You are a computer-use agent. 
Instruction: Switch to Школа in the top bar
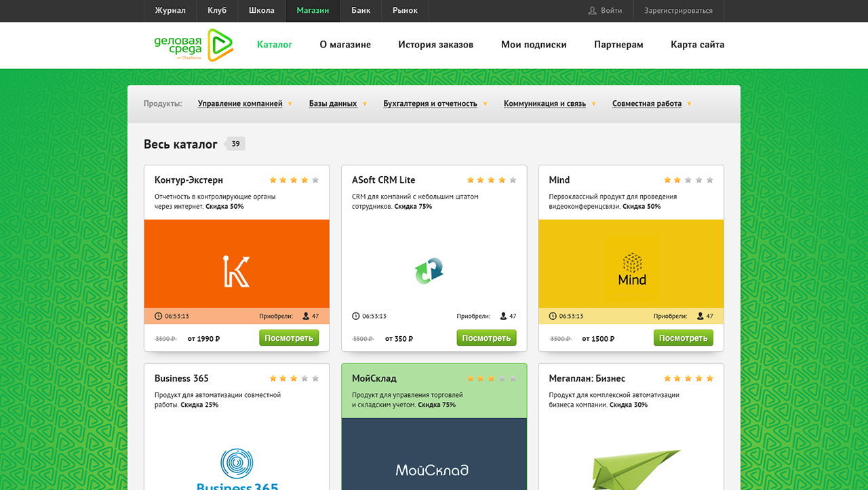pyautogui.click(x=262, y=11)
